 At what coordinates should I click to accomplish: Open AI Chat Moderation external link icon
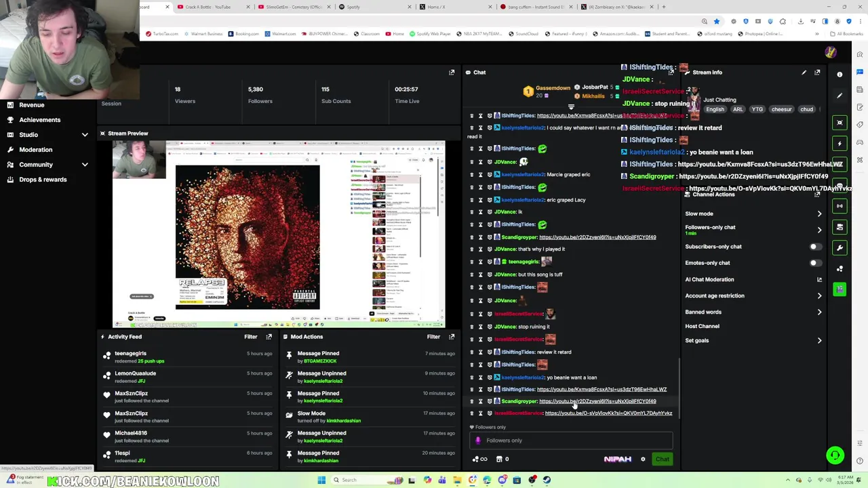[x=819, y=279]
